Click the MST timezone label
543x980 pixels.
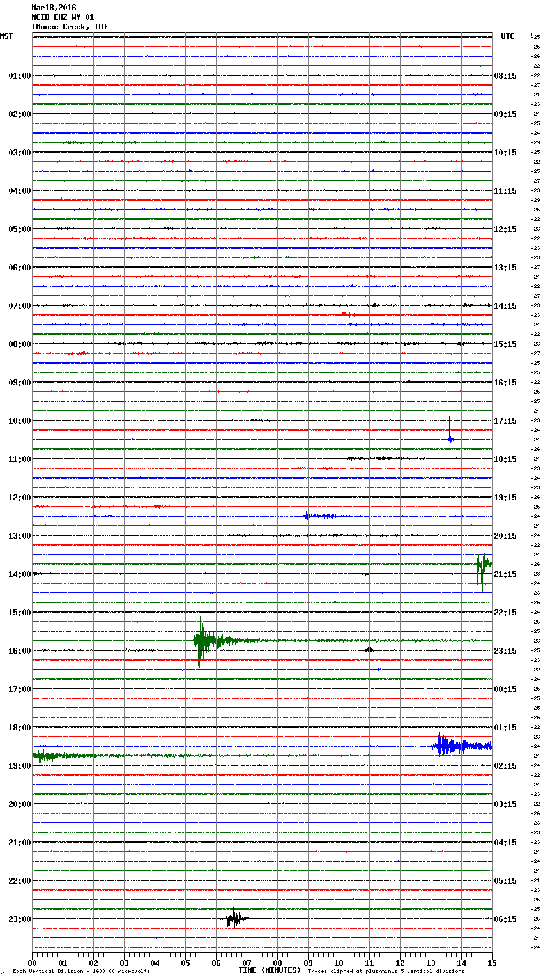[x=6, y=36]
